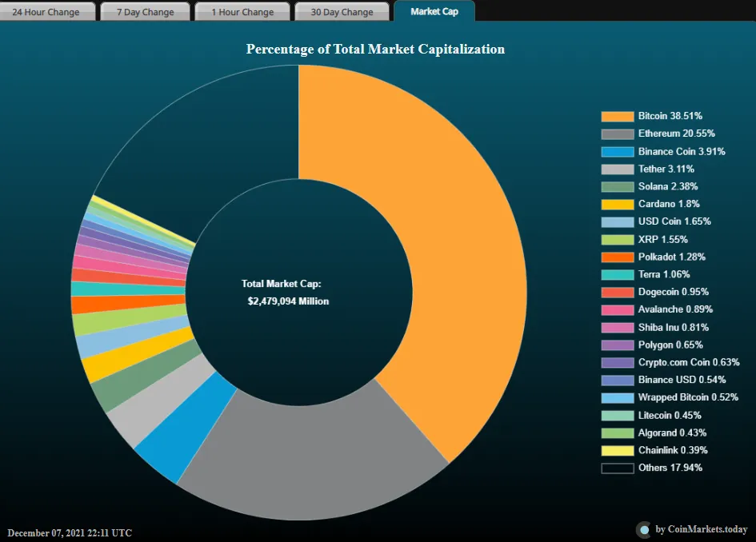The image size is (756, 542).
Task: Click the Avalanche pink legend swatch
Action: (617, 310)
